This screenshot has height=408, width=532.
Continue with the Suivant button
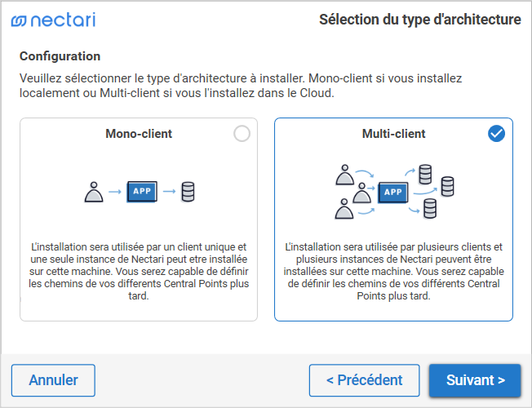pos(475,380)
